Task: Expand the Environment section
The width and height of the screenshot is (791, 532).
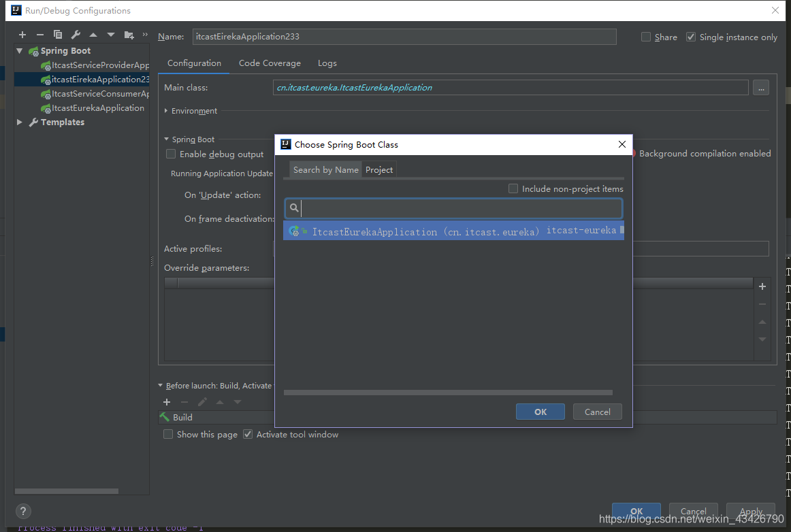Action: tap(166, 110)
